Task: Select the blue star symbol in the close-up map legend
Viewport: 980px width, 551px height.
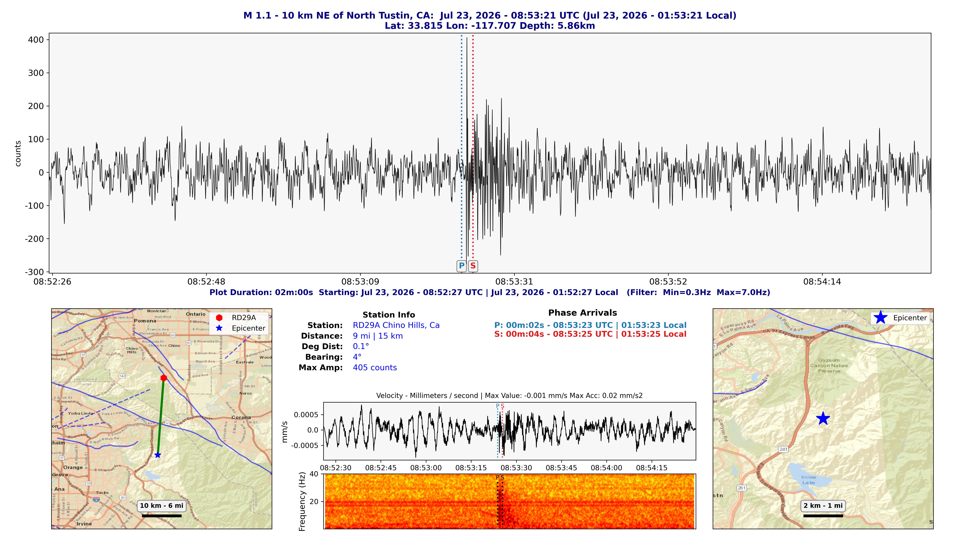Action: 880,318
